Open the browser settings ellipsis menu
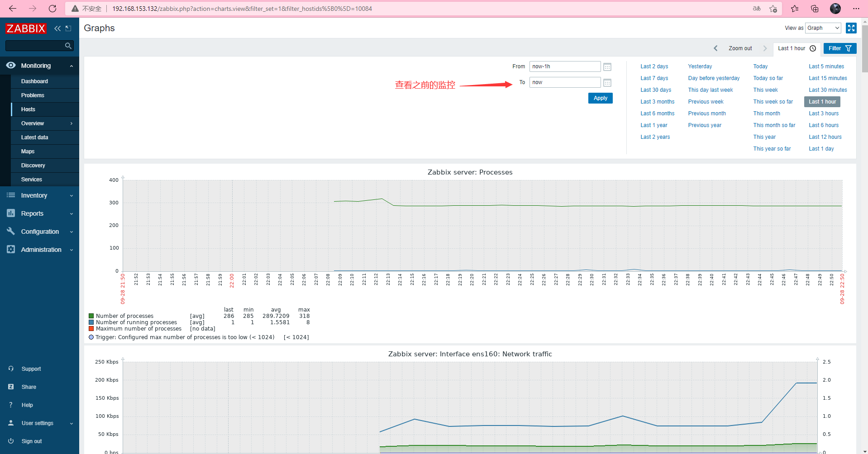868x454 pixels. pos(856,9)
